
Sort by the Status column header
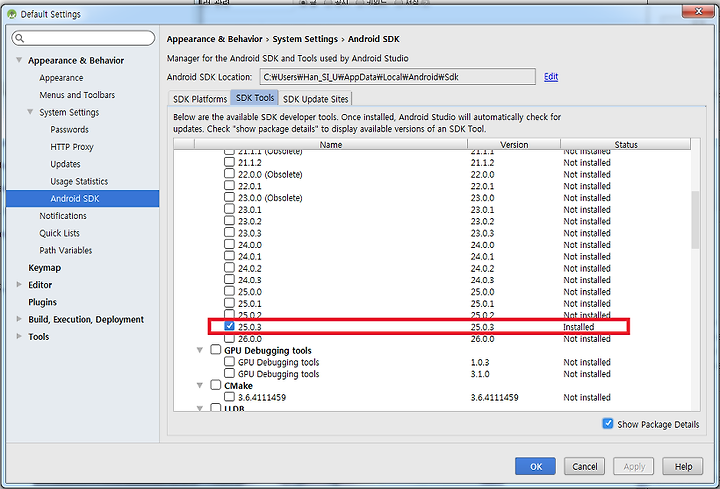coord(625,144)
